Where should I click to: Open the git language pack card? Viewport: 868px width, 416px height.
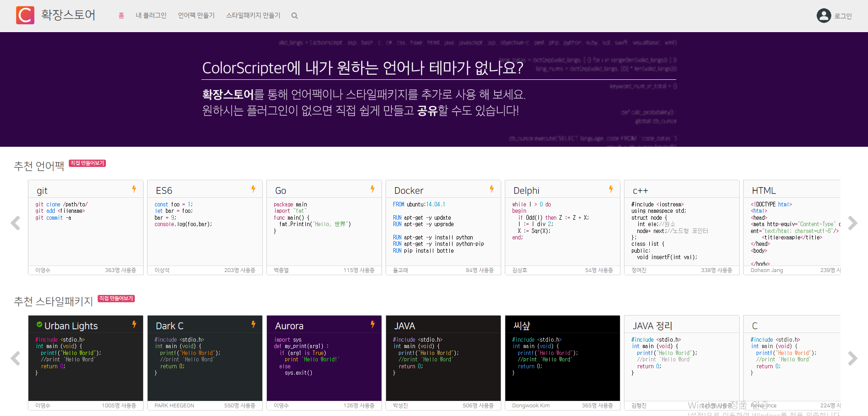[86, 227]
